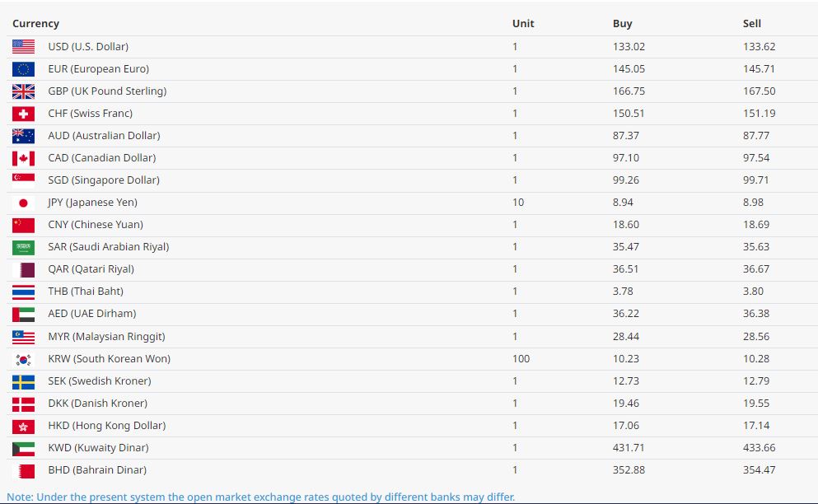Click the Kuwait flag icon
Image resolution: width=818 pixels, height=504 pixels.
23,448
